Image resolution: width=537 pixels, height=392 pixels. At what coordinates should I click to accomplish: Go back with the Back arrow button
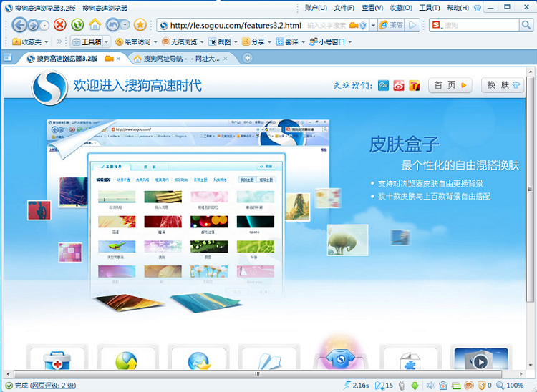(19, 24)
